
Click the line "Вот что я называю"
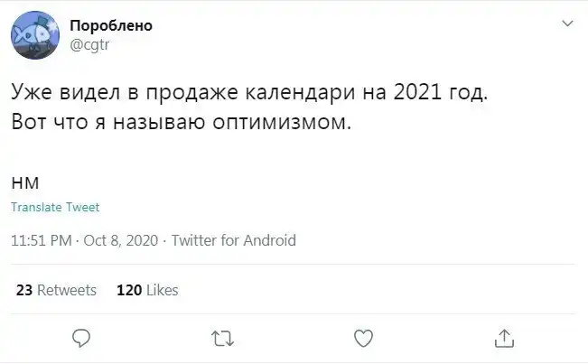[x=181, y=121]
